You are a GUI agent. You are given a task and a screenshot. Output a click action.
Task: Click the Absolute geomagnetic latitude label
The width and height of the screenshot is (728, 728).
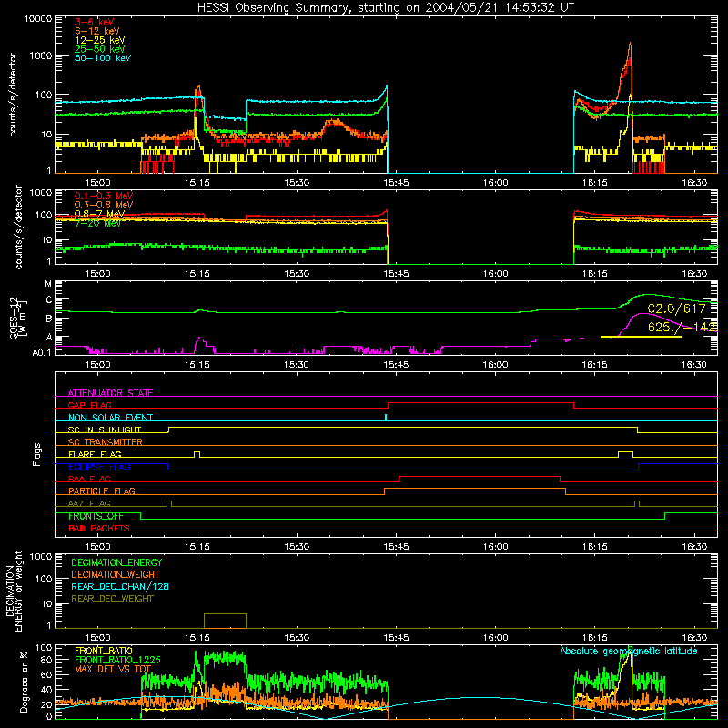629,651
